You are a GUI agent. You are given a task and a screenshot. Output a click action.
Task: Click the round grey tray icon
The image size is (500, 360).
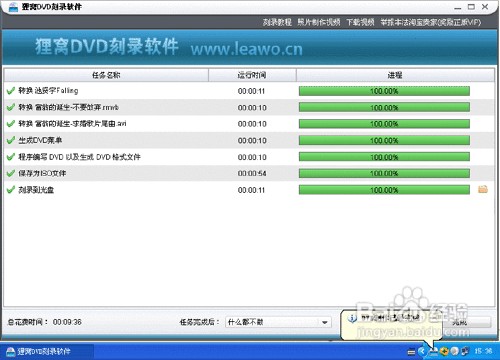[x=454, y=351]
